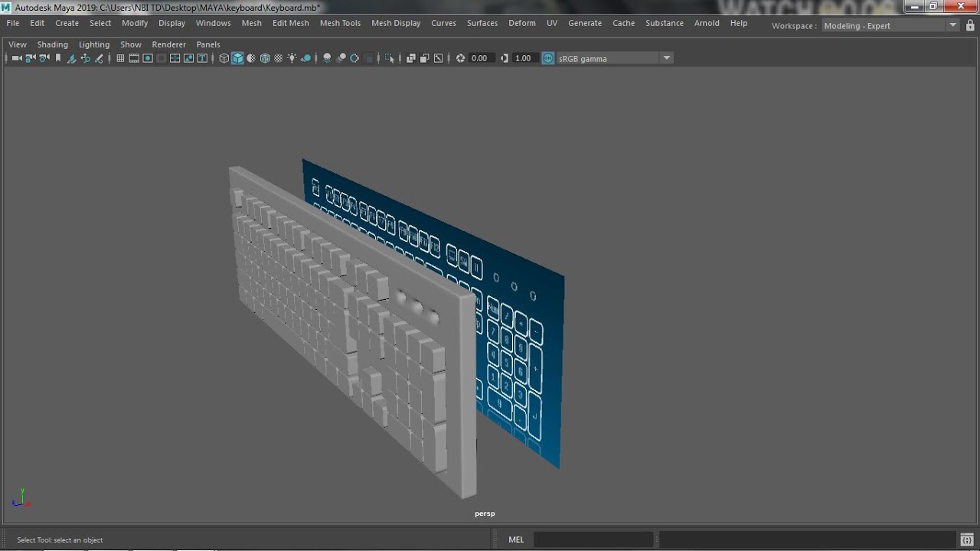This screenshot has width=980, height=551.
Task: Open the panel Lighting menu
Action: [94, 44]
